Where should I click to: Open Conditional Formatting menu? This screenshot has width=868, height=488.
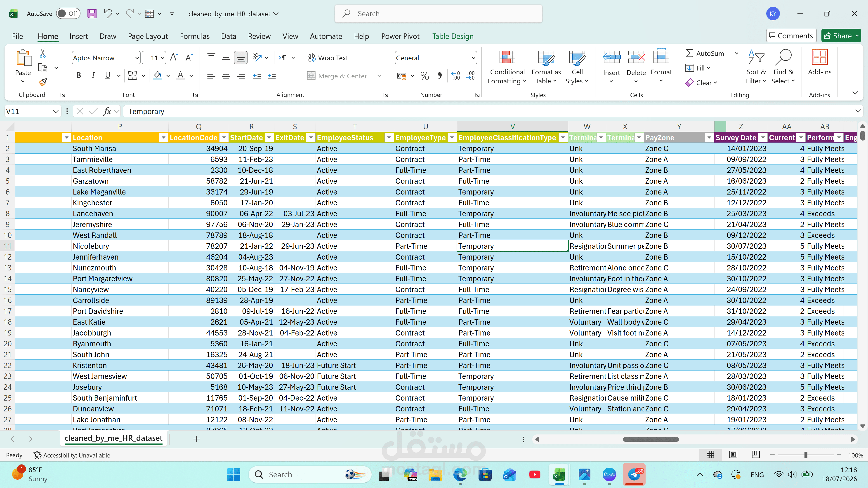[x=507, y=67]
